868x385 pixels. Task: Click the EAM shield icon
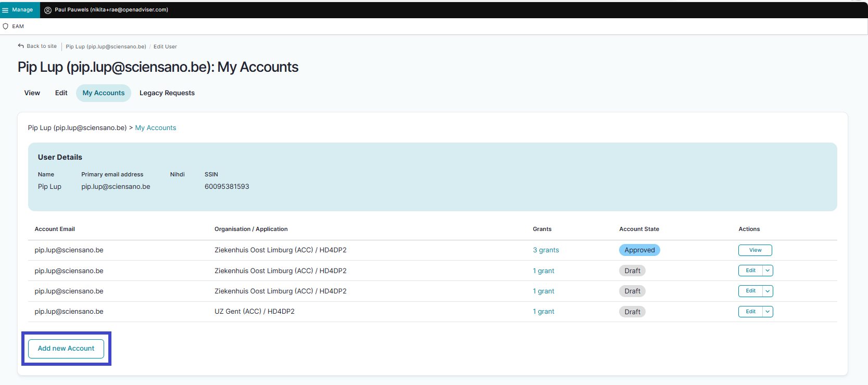[6, 27]
